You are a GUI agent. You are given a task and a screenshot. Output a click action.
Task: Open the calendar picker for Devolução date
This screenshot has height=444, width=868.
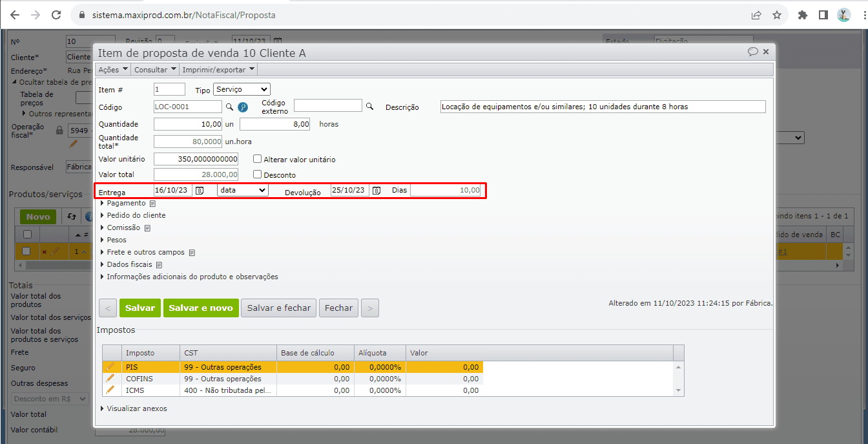tap(377, 190)
